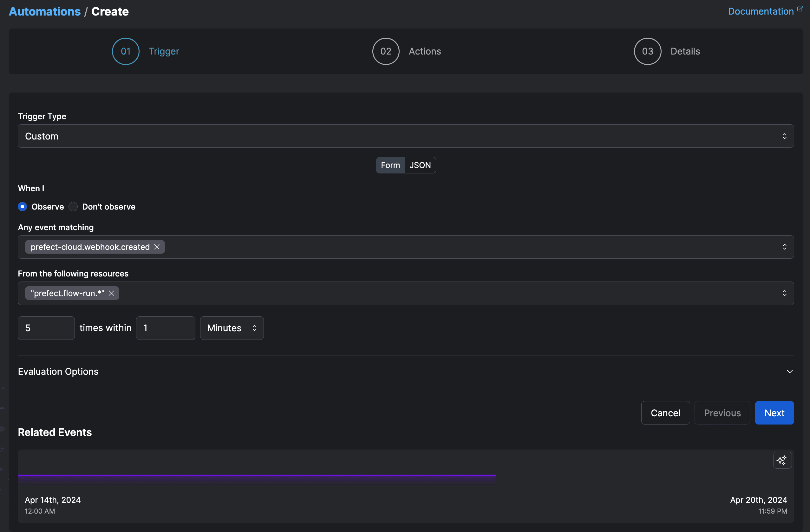The height and width of the screenshot is (532, 810).
Task: Click the purple Related Events timeline bar
Action: (256, 475)
